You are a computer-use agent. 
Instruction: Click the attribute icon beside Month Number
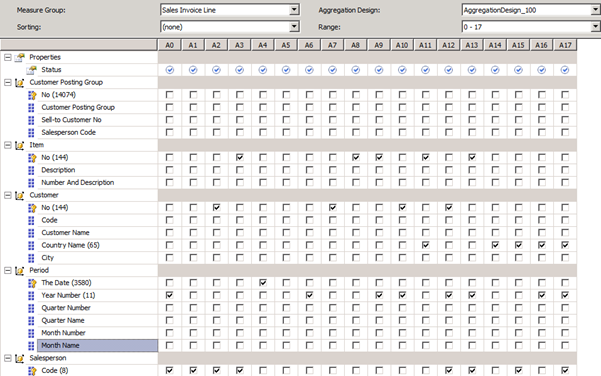coord(31,333)
